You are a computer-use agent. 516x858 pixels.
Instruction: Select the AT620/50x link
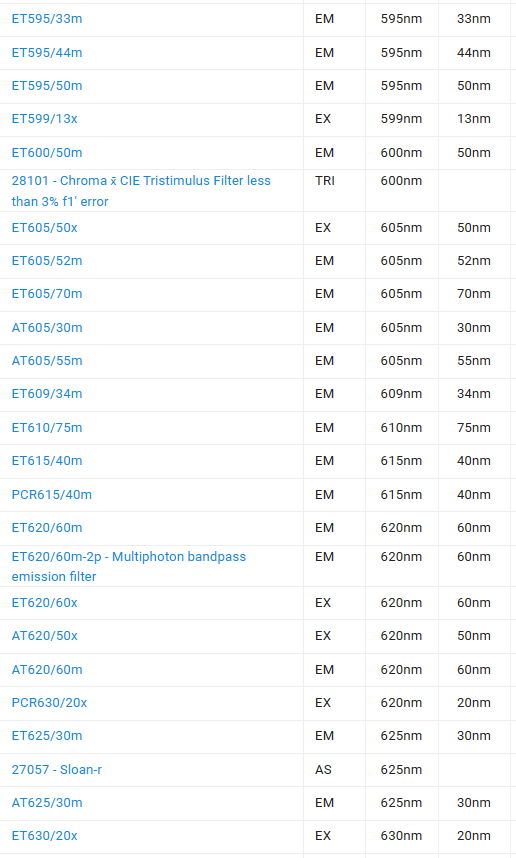click(x=44, y=636)
